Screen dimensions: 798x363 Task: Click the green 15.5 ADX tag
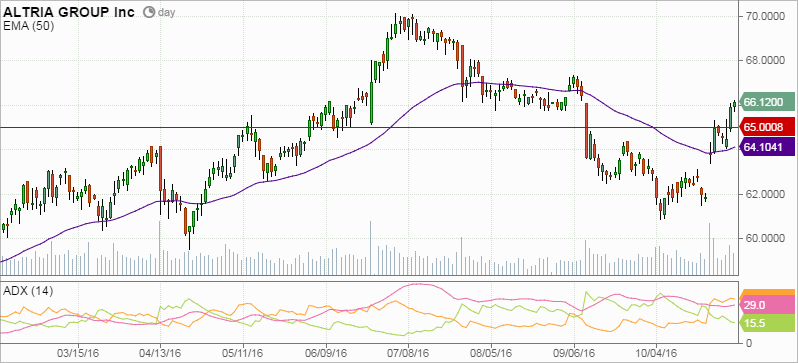(767, 323)
